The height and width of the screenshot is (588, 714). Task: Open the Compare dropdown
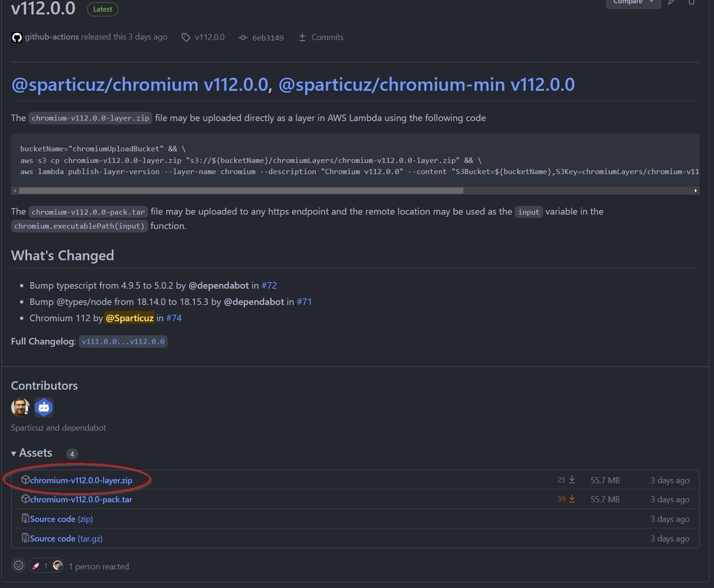(633, 2)
